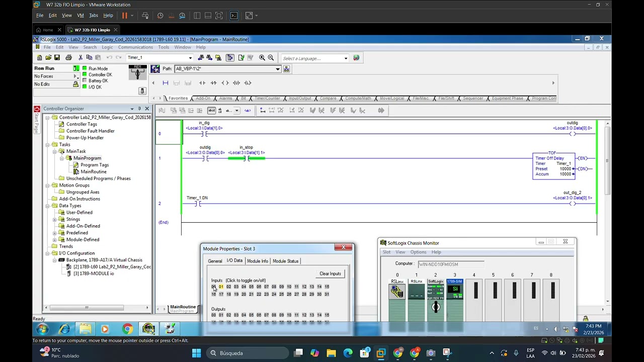Open Chrome from the Windows 7 taskbar
644x362 pixels.
127,329
